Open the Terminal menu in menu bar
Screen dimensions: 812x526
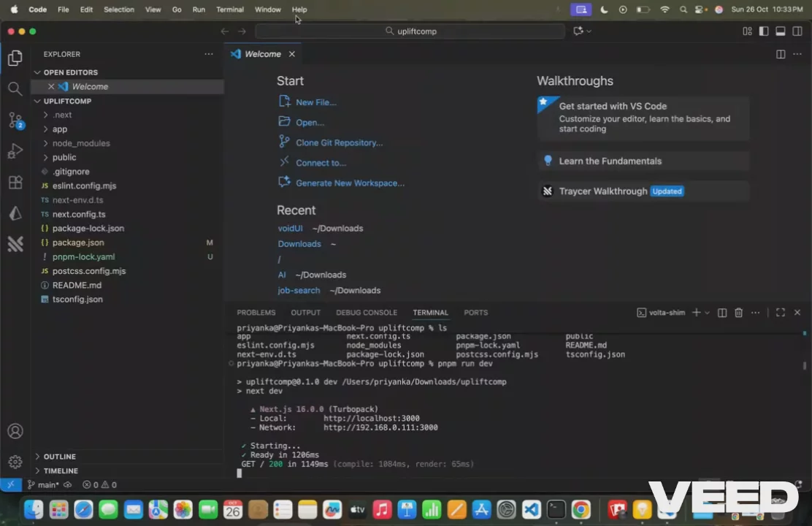click(x=230, y=9)
